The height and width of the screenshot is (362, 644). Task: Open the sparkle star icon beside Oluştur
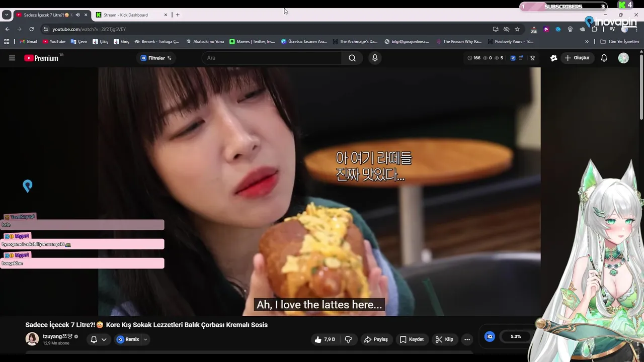click(x=553, y=58)
